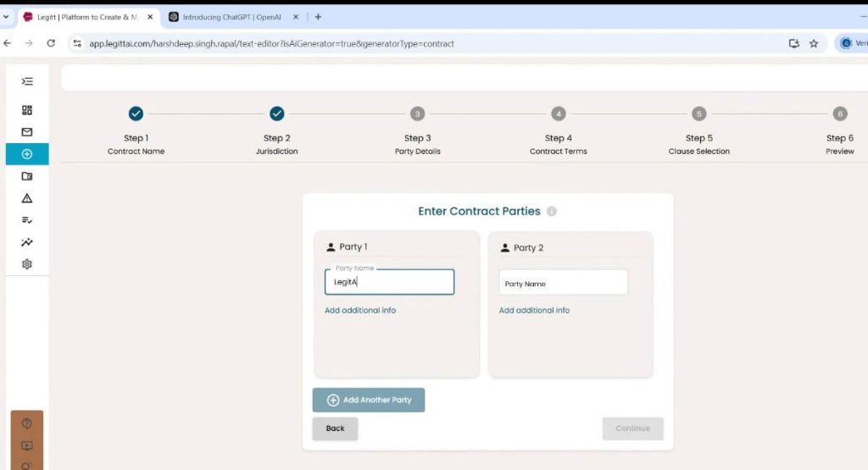Viewport: 868px width, 470px height.
Task: Focus the Party 2 Party Name field
Action: pos(564,283)
